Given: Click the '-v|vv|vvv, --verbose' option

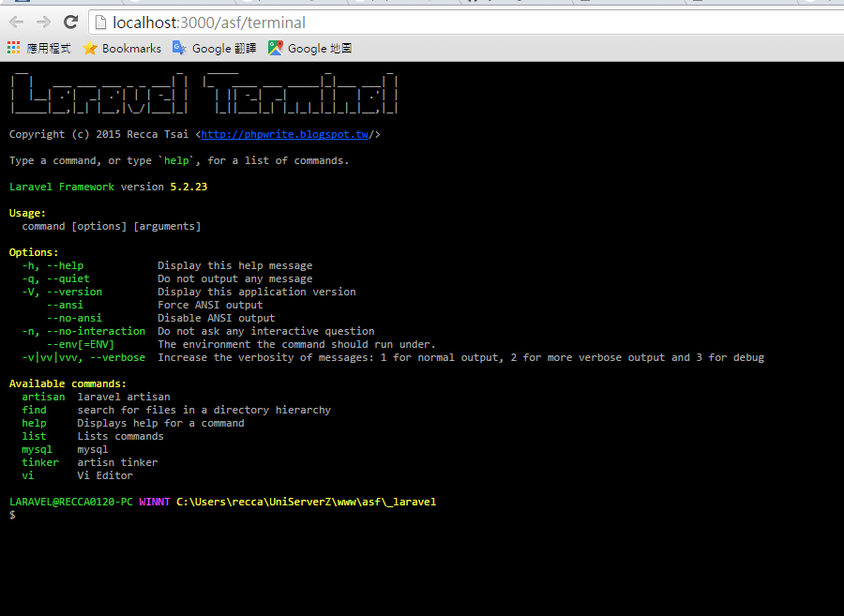Looking at the screenshot, I should (83, 357).
